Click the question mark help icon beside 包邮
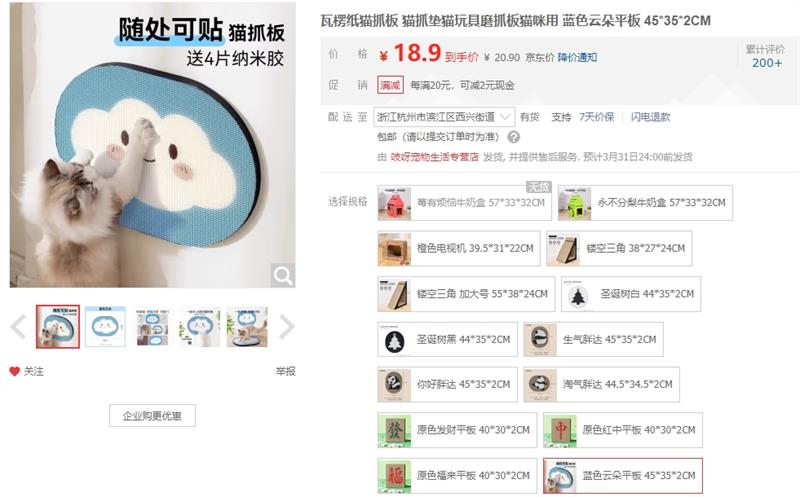 tap(514, 137)
